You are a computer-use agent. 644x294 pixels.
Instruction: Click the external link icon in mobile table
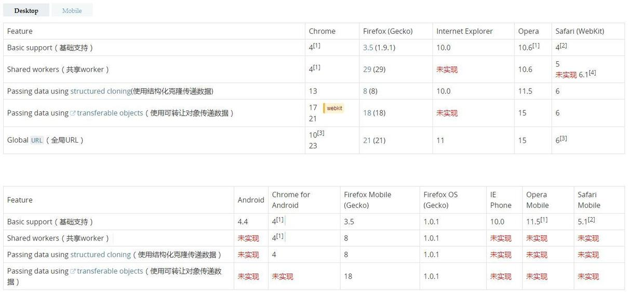73,271
